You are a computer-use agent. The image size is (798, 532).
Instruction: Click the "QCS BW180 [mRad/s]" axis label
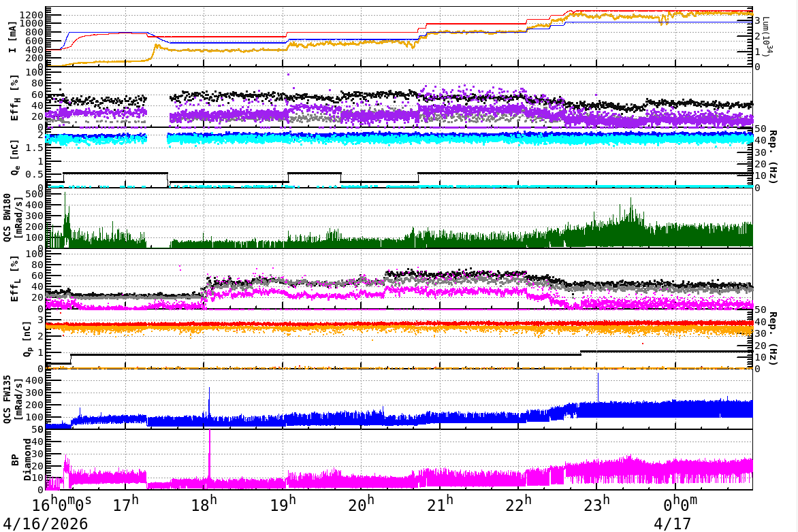(12, 217)
